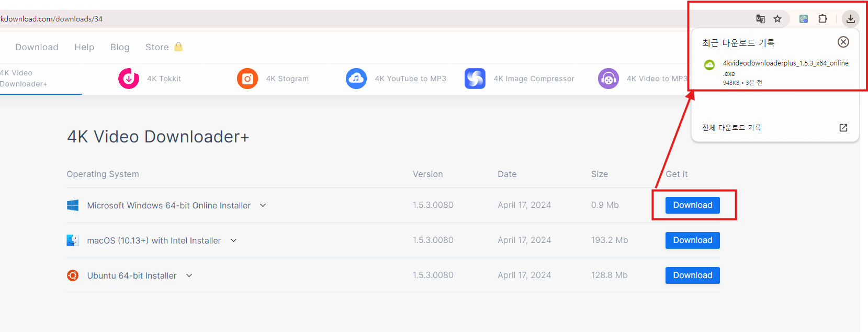
Task: Open the 4kvideodownloaderplus_1.5.3_x64_online file
Action: 785,68
